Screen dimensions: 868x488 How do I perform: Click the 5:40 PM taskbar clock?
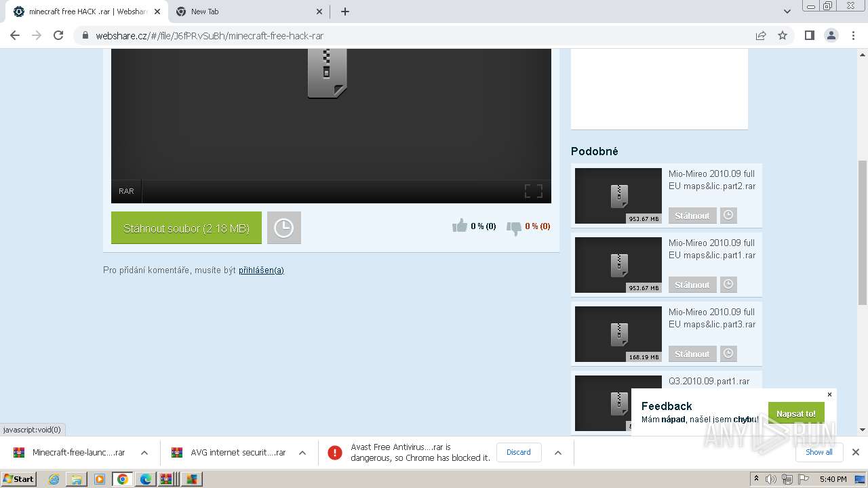833,479
